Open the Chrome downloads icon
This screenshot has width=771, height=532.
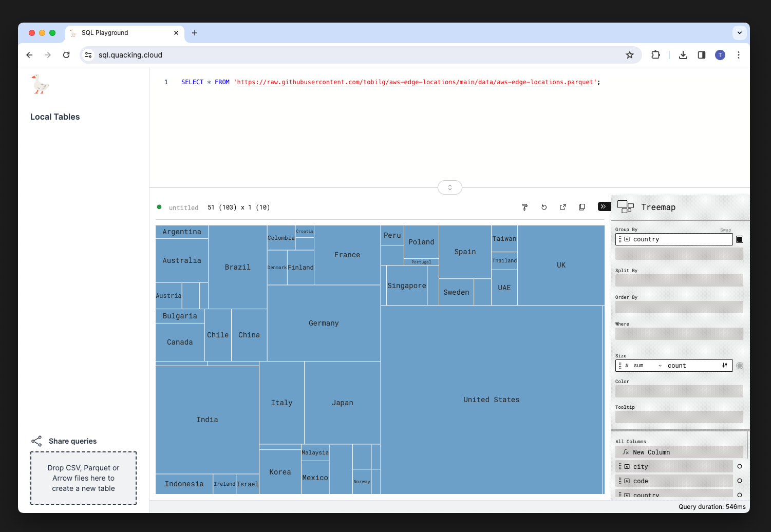click(683, 55)
